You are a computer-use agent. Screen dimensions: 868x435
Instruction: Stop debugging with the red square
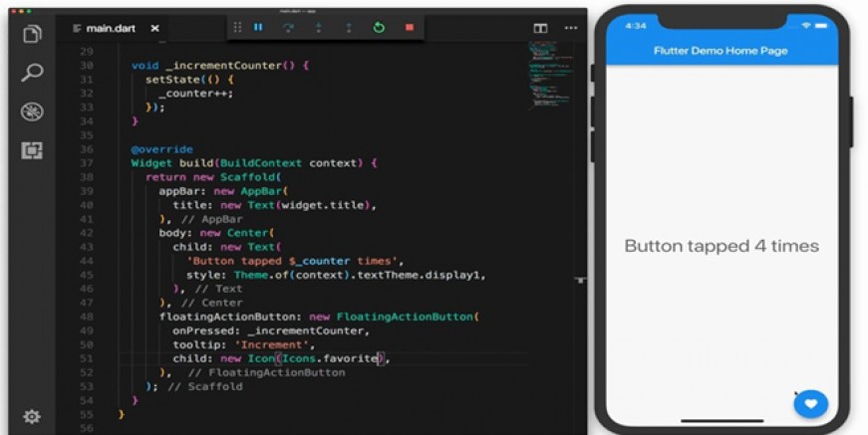point(410,27)
